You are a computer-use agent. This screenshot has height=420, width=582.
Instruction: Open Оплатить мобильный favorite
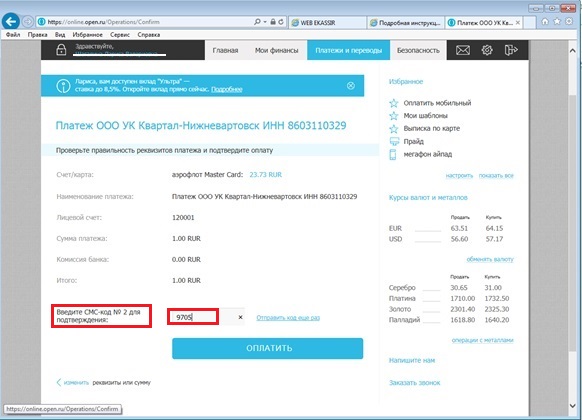tap(437, 103)
